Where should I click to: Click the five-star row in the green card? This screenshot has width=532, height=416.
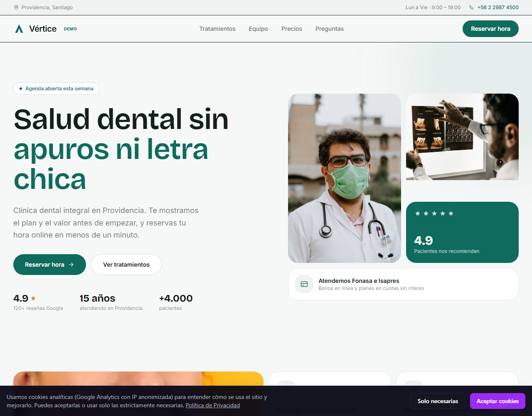point(434,213)
